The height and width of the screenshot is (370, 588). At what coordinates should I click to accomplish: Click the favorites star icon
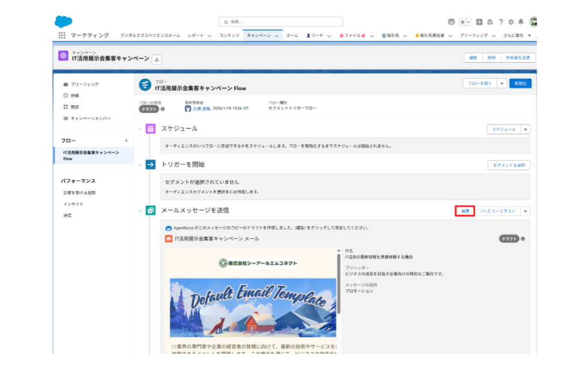tap(463, 22)
